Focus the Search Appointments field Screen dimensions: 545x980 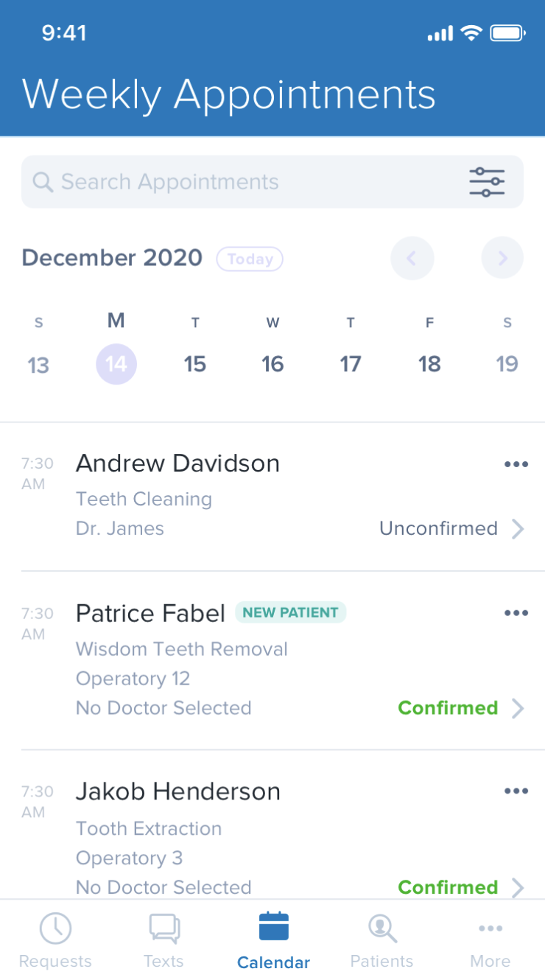[x=272, y=182]
